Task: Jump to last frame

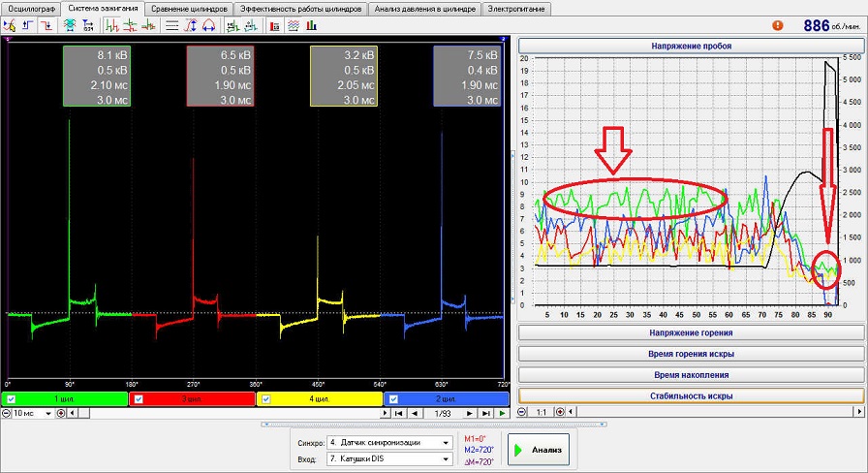Action: (486, 413)
